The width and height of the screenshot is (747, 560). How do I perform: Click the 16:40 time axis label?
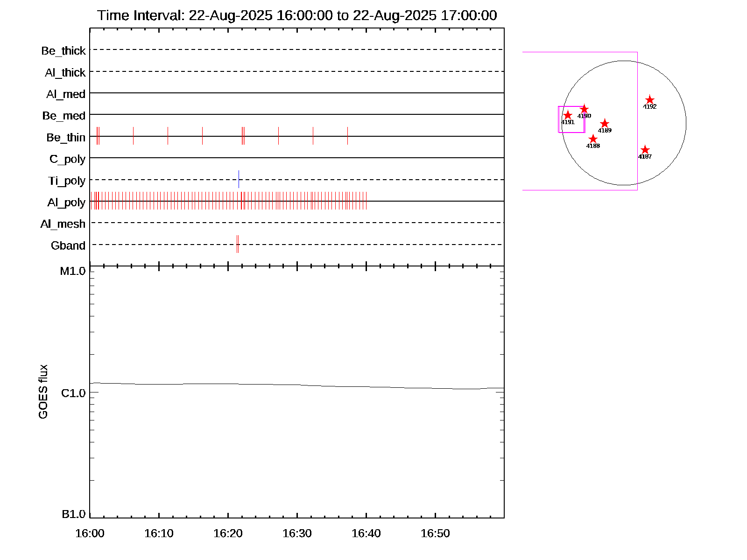pos(366,533)
